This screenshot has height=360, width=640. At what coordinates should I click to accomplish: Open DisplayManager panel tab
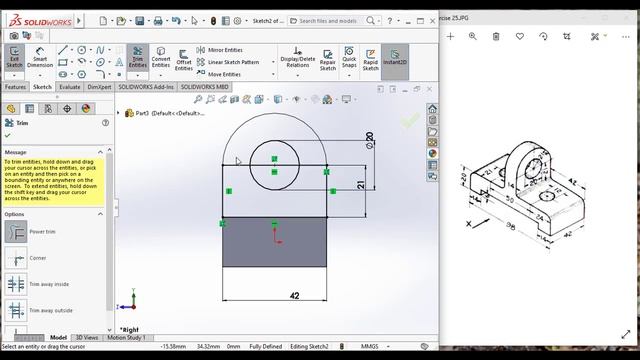pyautogui.click(x=86, y=109)
